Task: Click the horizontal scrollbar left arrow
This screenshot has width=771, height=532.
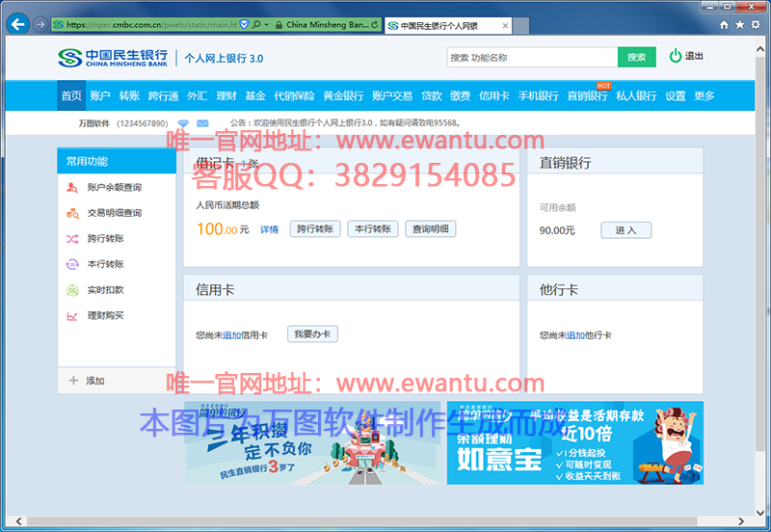Action: point(18,521)
